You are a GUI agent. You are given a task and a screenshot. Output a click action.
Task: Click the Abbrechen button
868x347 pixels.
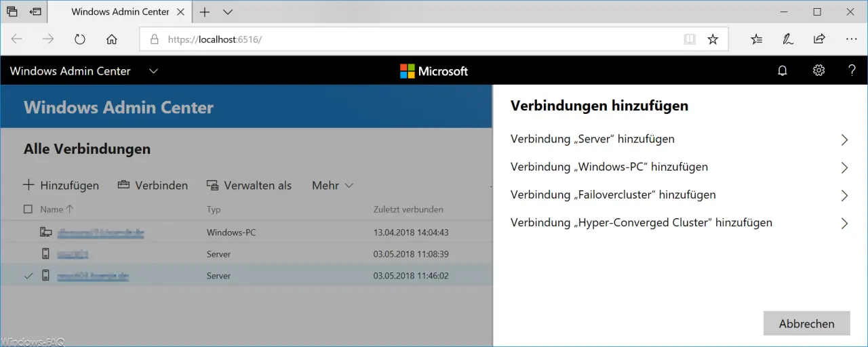tap(806, 323)
